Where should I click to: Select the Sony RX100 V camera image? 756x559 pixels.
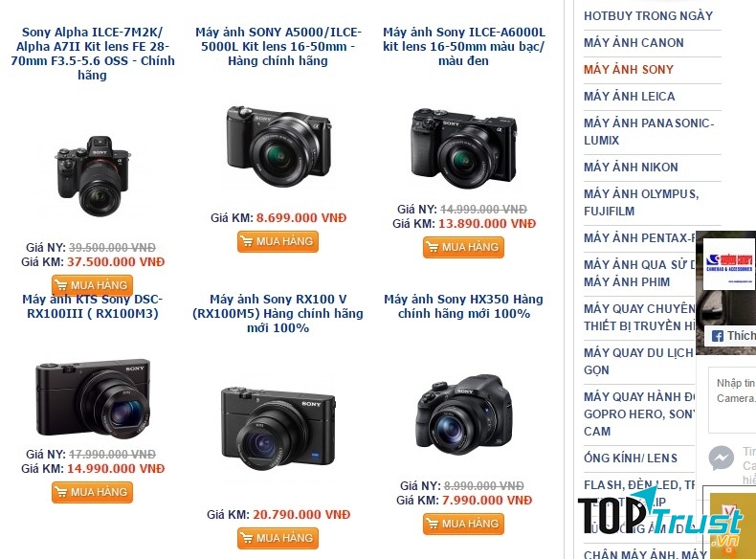[278, 428]
